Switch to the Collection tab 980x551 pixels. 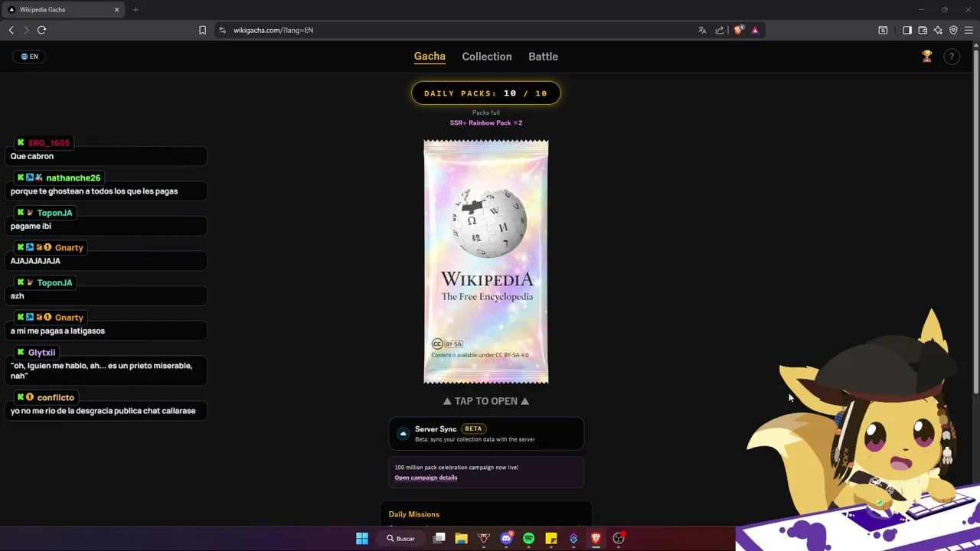pos(487,57)
